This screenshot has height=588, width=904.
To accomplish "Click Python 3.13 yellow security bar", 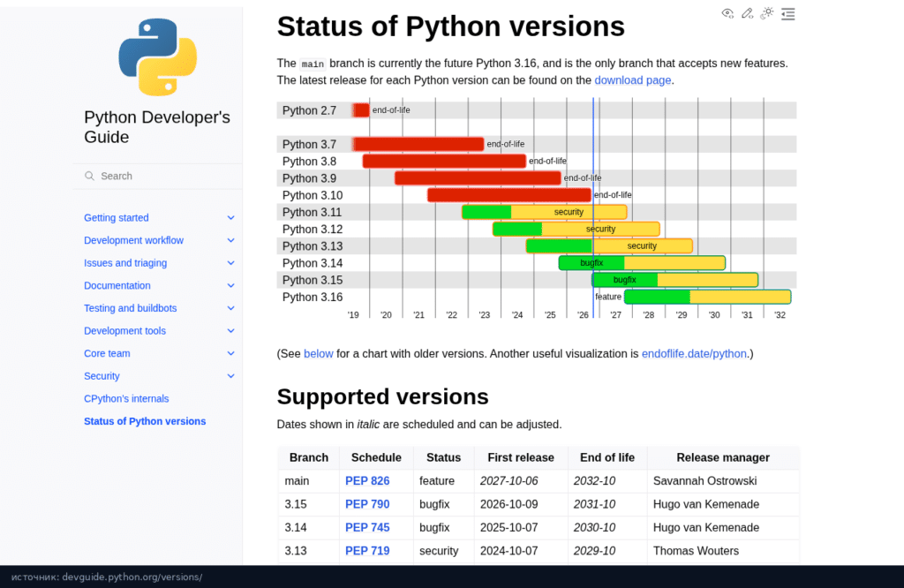I will (x=642, y=246).
